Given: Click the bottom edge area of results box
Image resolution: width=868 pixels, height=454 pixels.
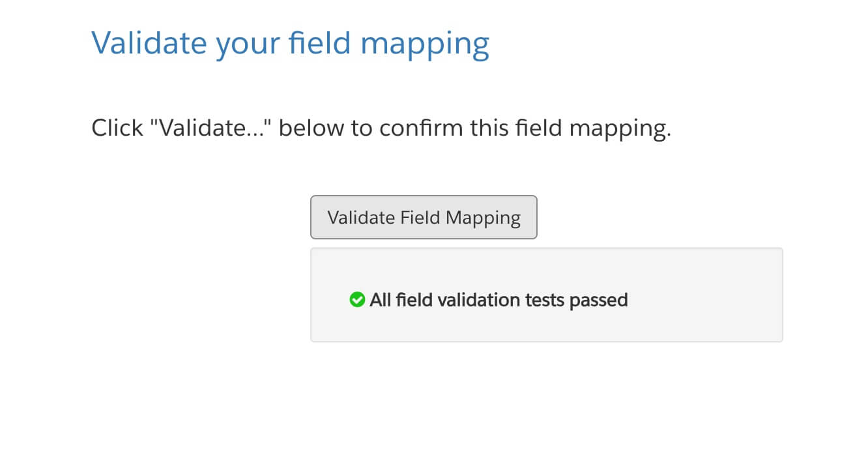Looking at the screenshot, I should 546,336.
